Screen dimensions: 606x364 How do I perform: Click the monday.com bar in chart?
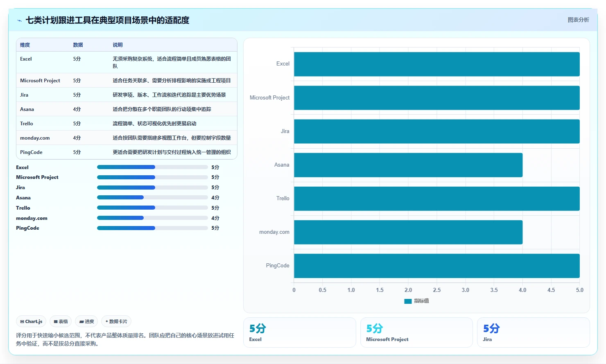(x=408, y=232)
